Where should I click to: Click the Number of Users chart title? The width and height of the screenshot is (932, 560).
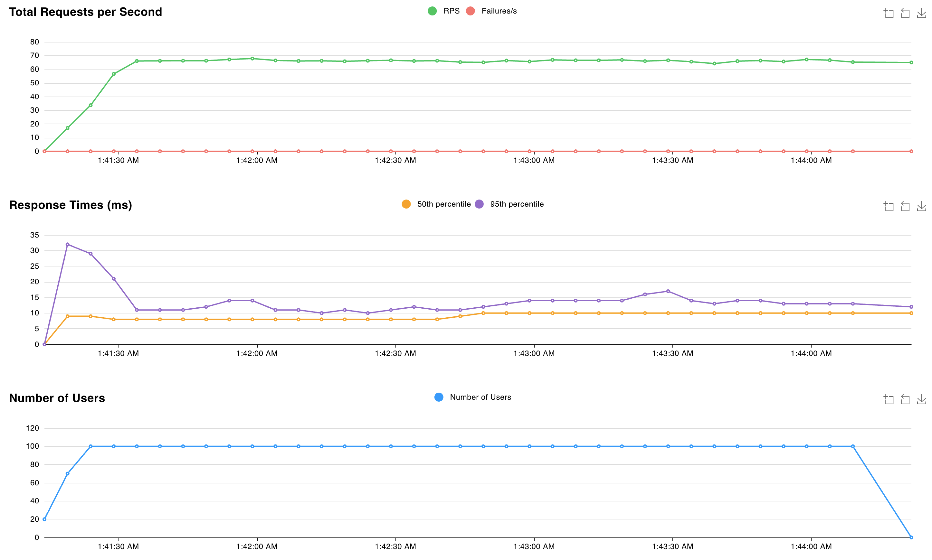tap(57, 398)
